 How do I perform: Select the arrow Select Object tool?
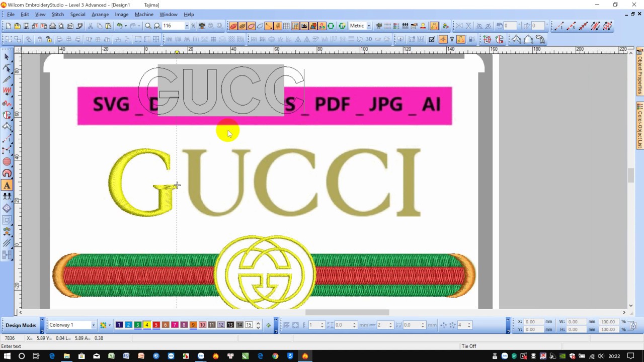pos(7,56)
